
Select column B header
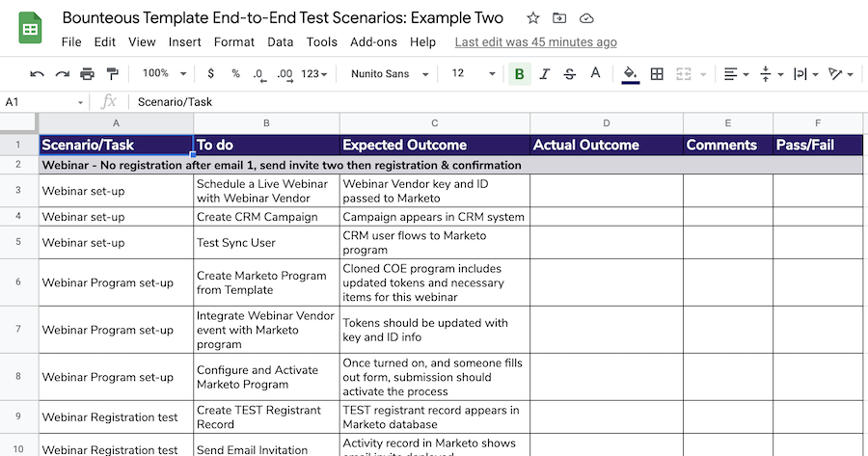click(266, 123)
